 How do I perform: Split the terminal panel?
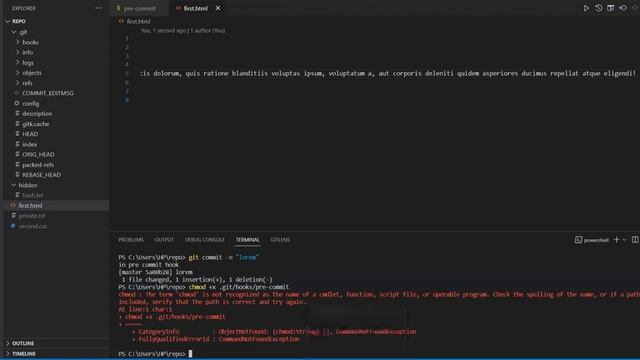[635, 240]
